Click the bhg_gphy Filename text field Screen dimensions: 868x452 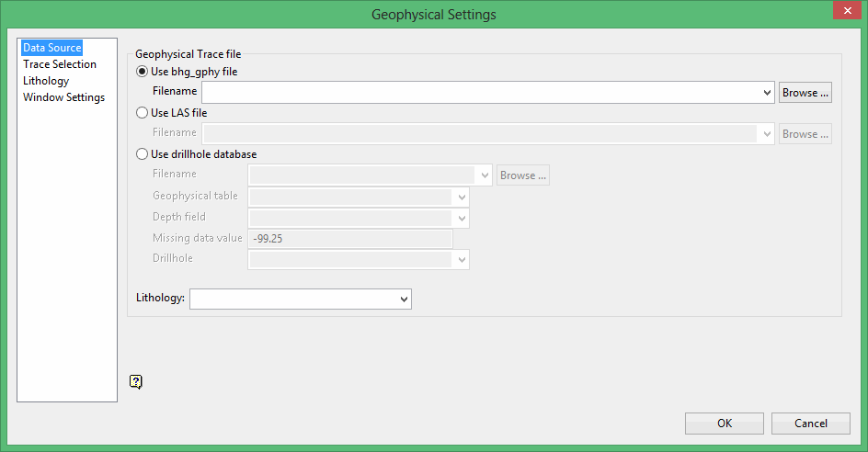(482, 93)
